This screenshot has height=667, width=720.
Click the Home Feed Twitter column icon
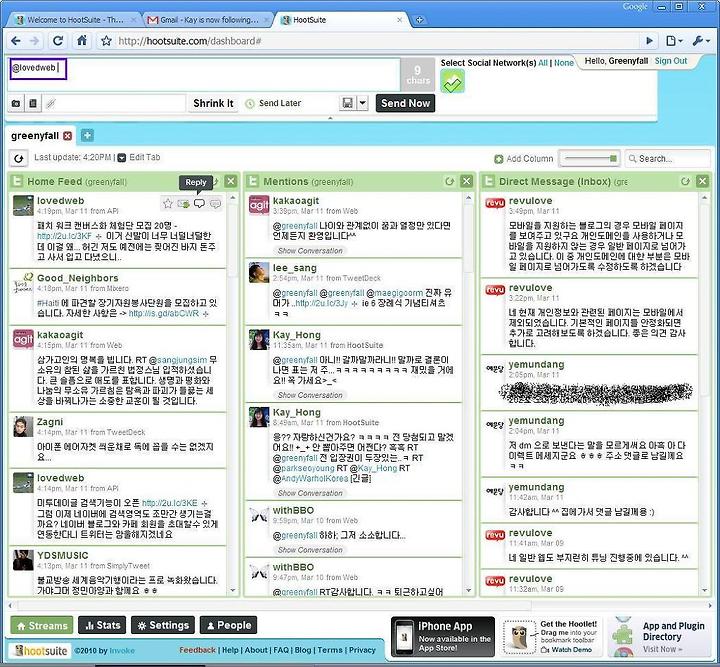pyautogui.click(x=17, y=181)
